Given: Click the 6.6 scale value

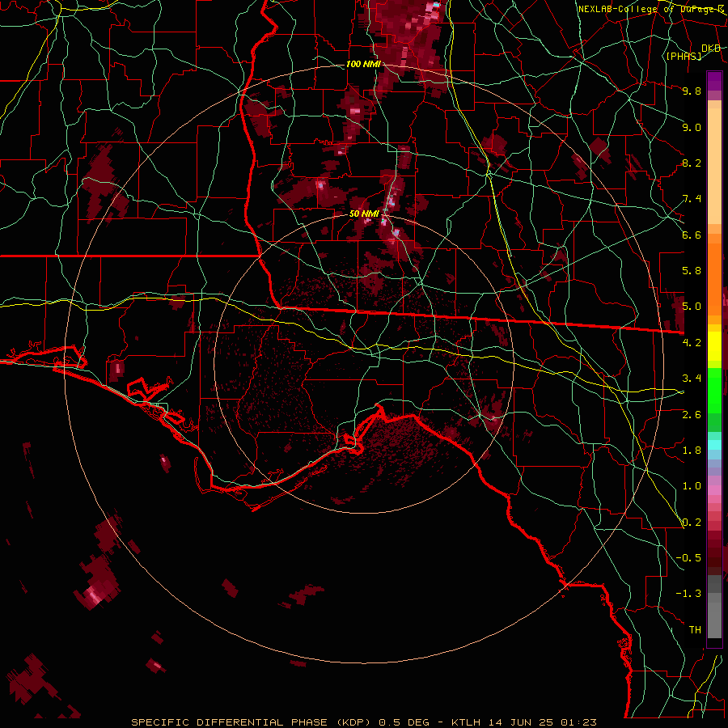Looking at the screenshot, I should pos(692,235).
